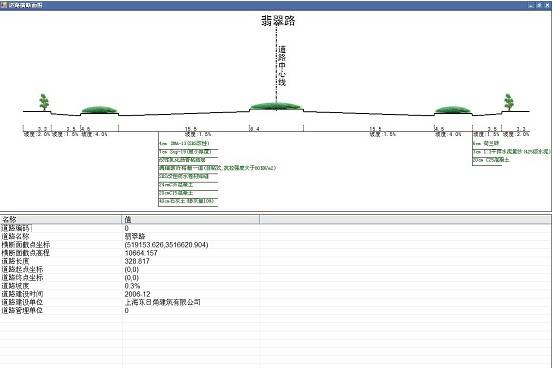
Task: Select the 道路长度 row
Action: [x=275, y=261]
